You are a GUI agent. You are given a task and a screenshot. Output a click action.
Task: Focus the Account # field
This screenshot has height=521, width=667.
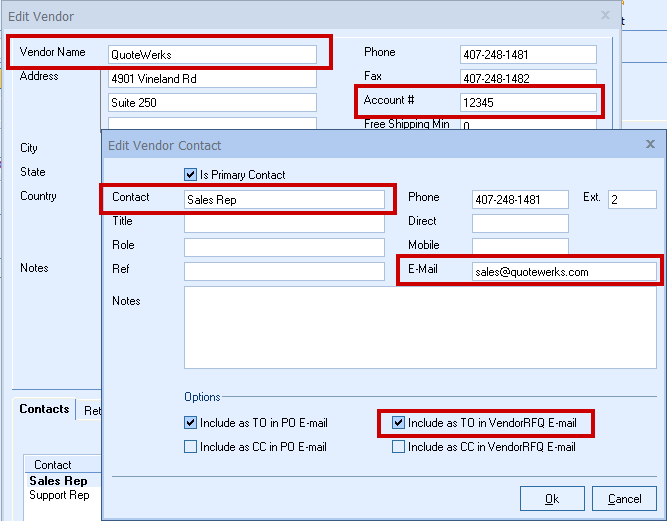[x=527, y=102]
